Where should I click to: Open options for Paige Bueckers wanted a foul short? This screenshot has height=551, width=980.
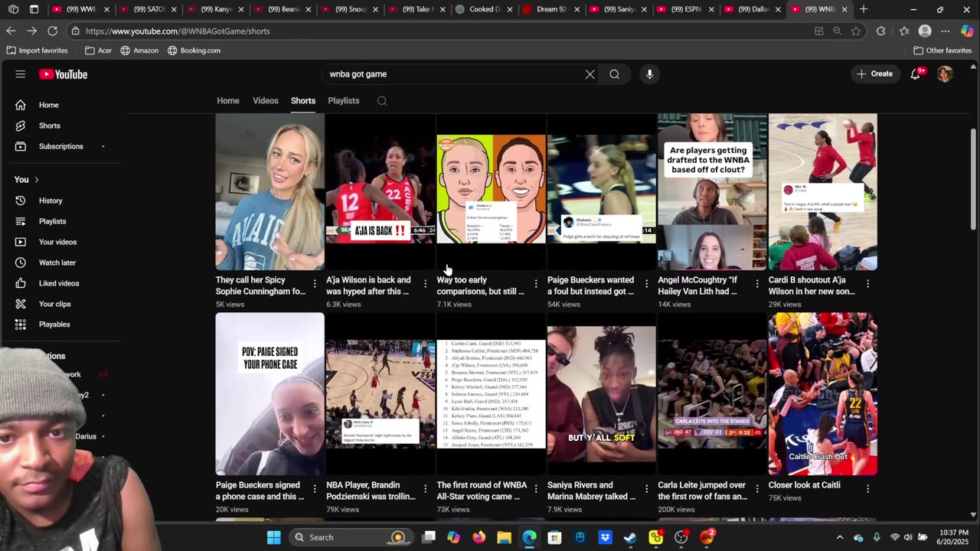(x=646, y=284)
